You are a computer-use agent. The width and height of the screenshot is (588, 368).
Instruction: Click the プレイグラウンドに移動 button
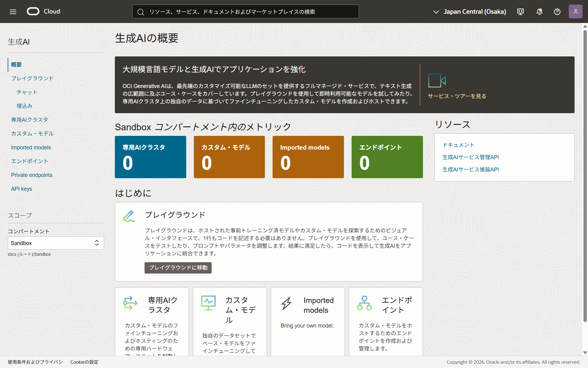pos(178,267)
